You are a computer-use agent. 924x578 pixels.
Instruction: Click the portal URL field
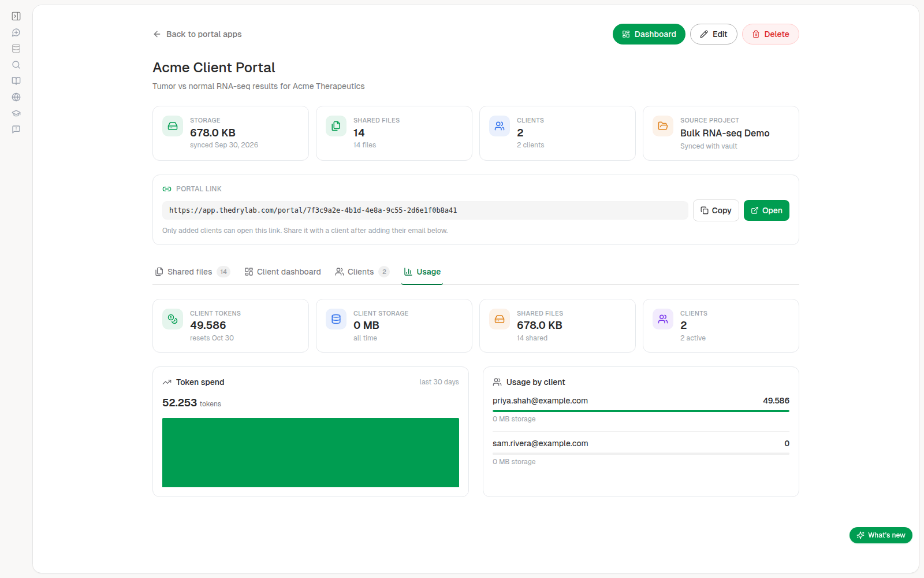425,210
